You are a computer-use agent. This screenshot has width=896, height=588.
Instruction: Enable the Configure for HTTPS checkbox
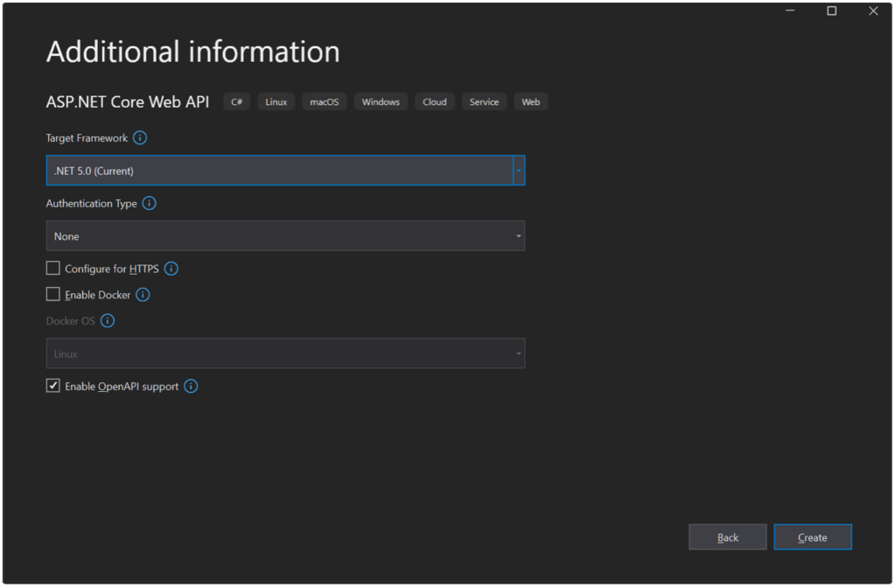click(53, 269)
